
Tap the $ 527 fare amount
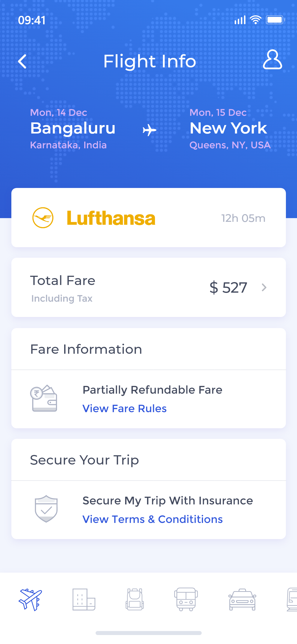(228, 288)
